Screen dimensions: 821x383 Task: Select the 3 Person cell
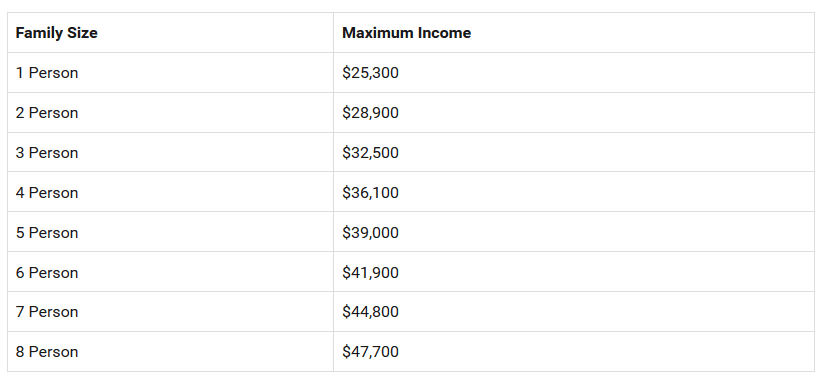pos(170,152)
